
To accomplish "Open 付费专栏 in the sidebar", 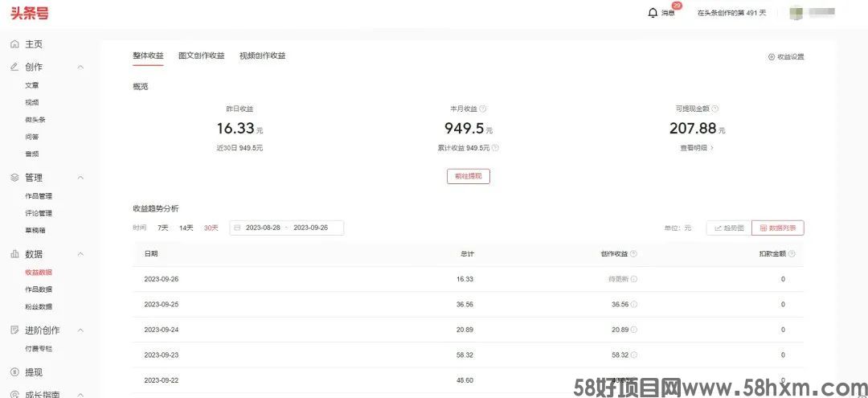I will [39, 349].
